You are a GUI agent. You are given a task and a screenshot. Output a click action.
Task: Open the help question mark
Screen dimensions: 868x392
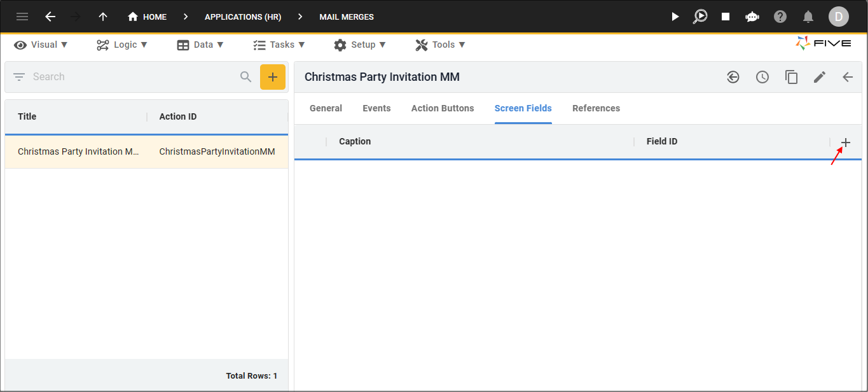(780, 17)
